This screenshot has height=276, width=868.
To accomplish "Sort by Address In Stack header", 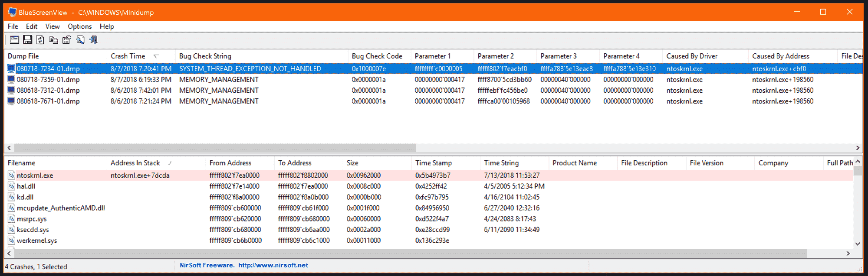I will (x=156, y=163).
